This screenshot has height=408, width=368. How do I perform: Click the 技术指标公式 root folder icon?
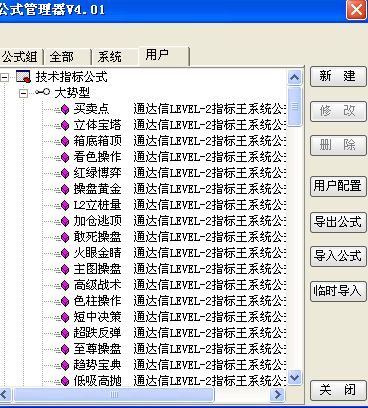point(23,77)
